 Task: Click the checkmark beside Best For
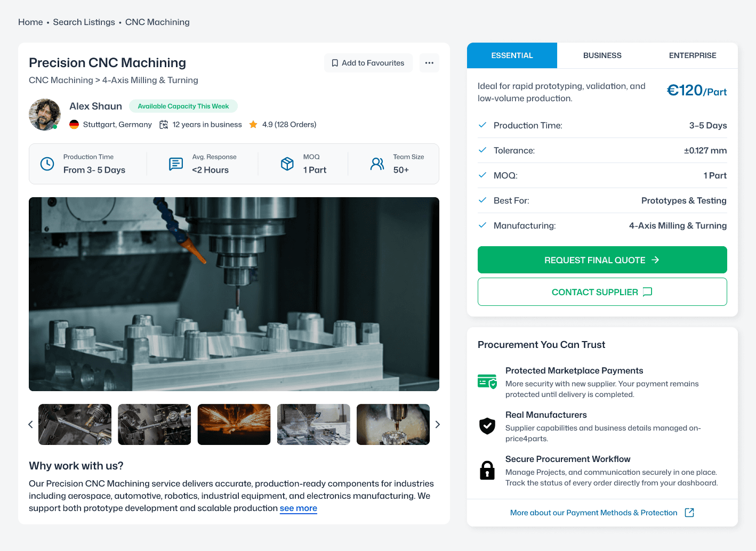coord(482,200)
